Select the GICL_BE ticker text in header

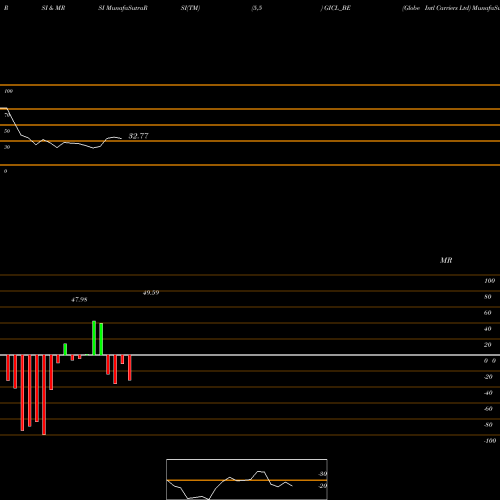click(337, 8)
